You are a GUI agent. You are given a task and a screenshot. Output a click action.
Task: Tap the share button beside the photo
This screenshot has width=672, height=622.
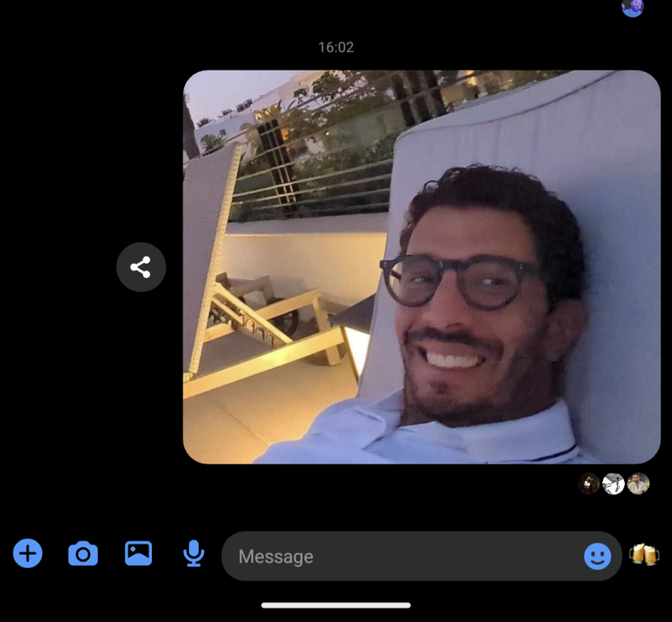[141, 267]
